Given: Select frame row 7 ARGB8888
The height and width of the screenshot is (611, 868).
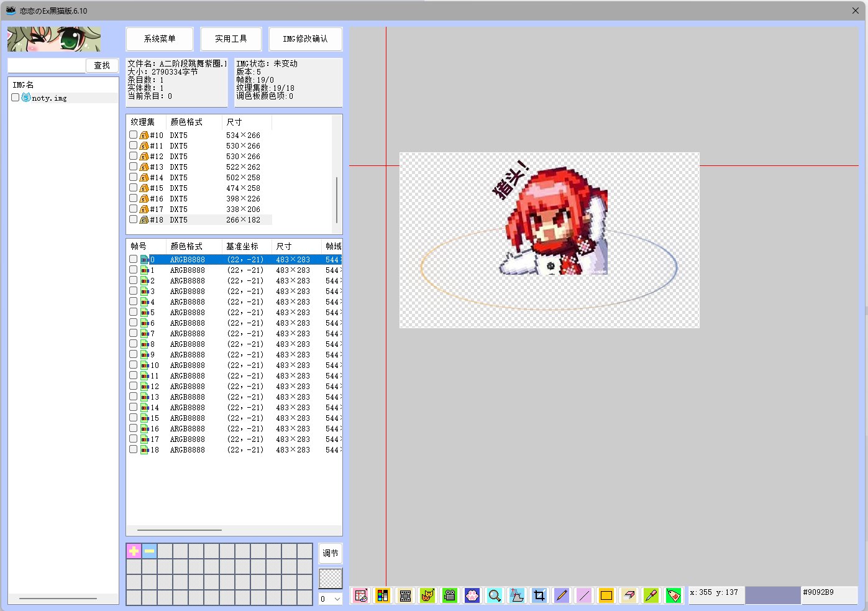Looking at the screenshot, I should click(235, 333).
